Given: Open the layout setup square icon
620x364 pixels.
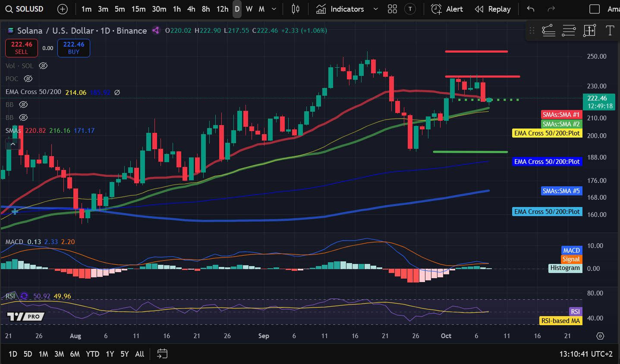Looking at the screenshot, I should [595, 9].
